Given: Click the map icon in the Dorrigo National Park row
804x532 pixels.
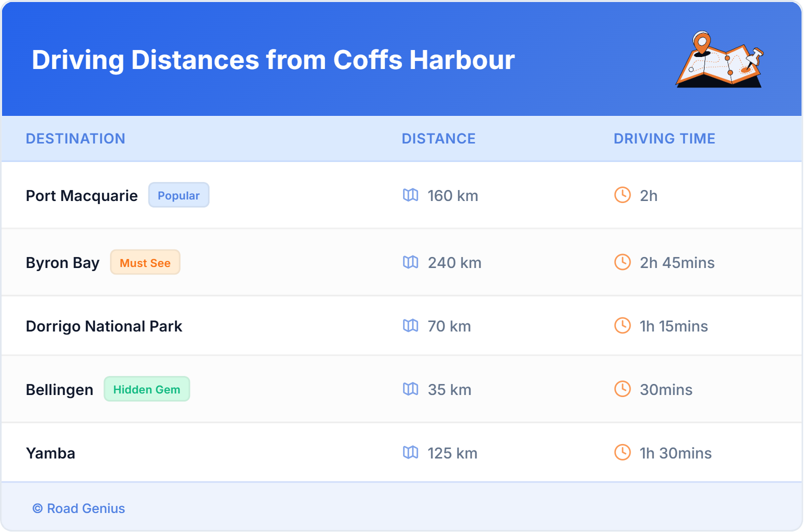Looking at the screenshot, I should [x=411, y=325].
